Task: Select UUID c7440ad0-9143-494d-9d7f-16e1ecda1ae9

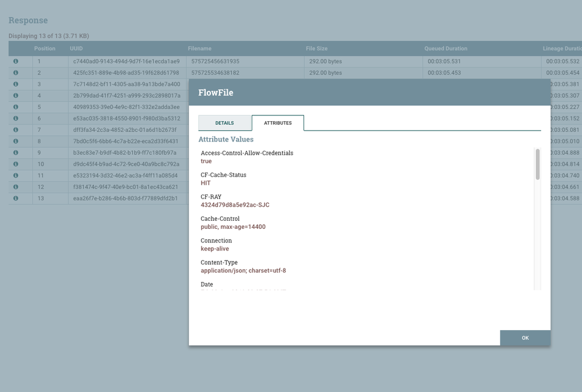Action: coord(126,61)
